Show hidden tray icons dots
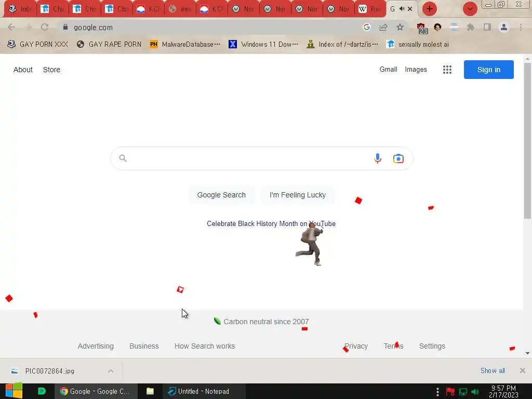This screenshot has width=532, height=399. 437,392
